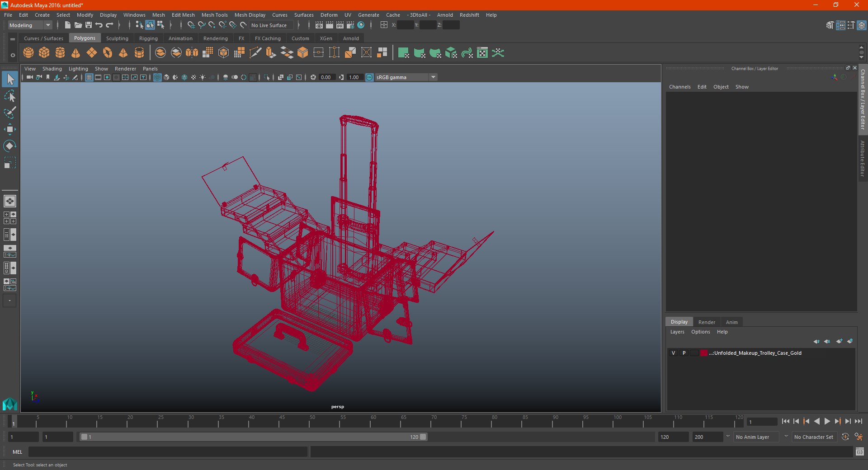Screen dimensions: 868x470
Task: Click the layer color swatch for Unfolded_Makeup_Trolley_Case_Gold
Action: click(703, 353)
